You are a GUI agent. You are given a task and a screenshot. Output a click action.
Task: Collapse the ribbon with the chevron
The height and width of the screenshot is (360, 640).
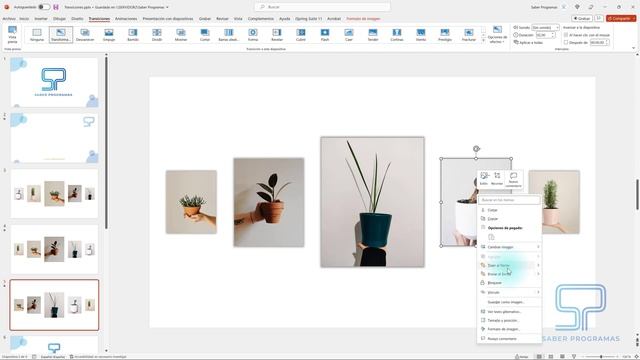[633, 48]
